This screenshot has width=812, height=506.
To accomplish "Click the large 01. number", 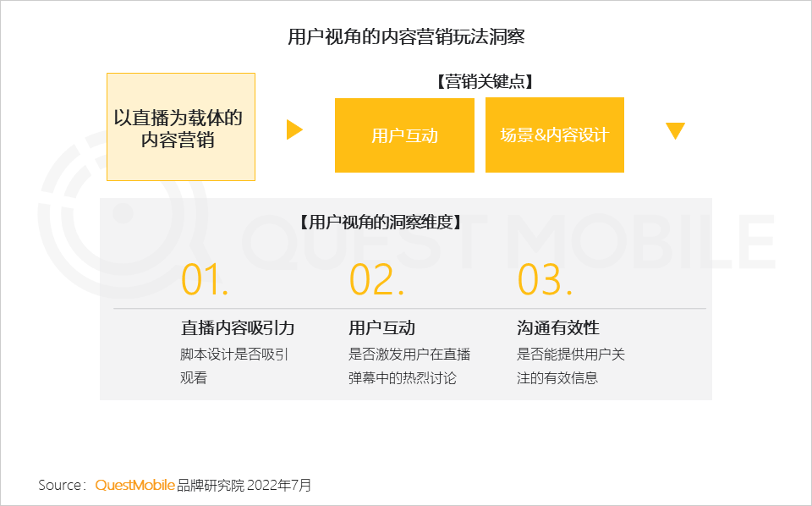I will [x=205, y=280].
